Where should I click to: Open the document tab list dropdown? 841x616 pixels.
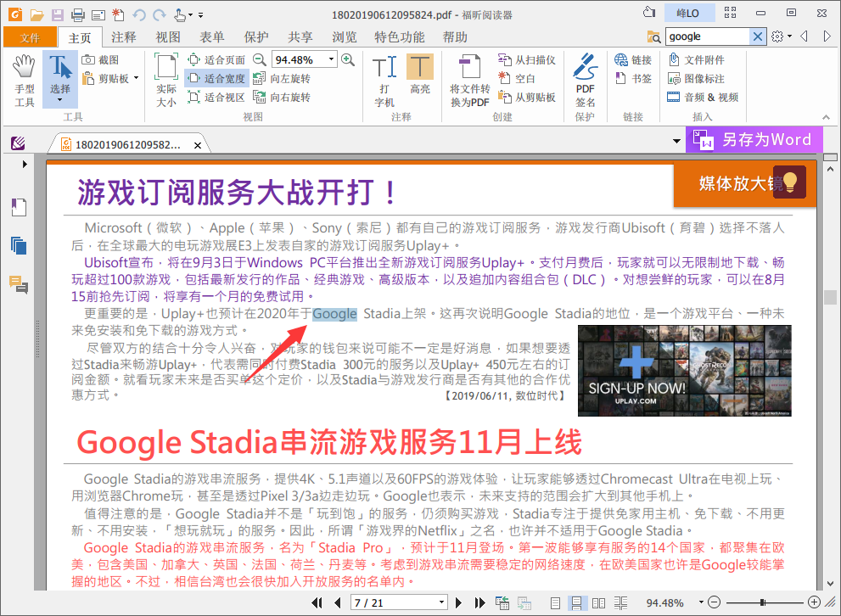677,142
